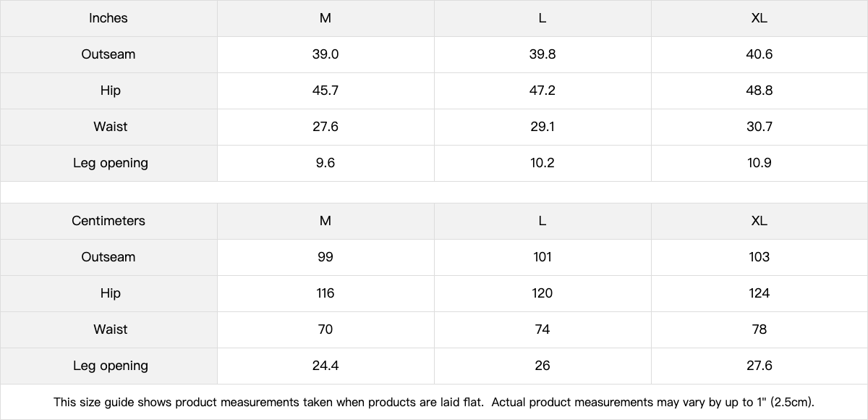Click the L waist value 29.1
The width and height of the screenshot is (868, 420).
click(x=542, y=127)
